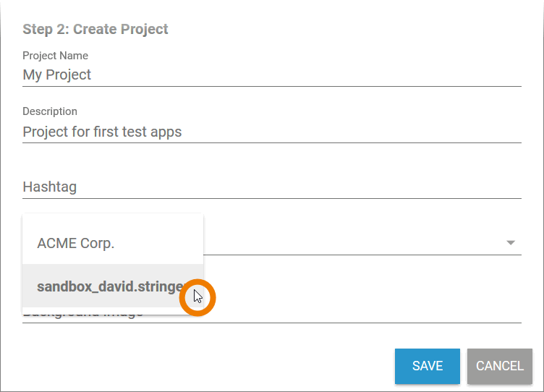Image resolution: width=544 pixels, height=392 pixels.
Task: Click the empty right end of Project Name field
Action: [470, 75]
